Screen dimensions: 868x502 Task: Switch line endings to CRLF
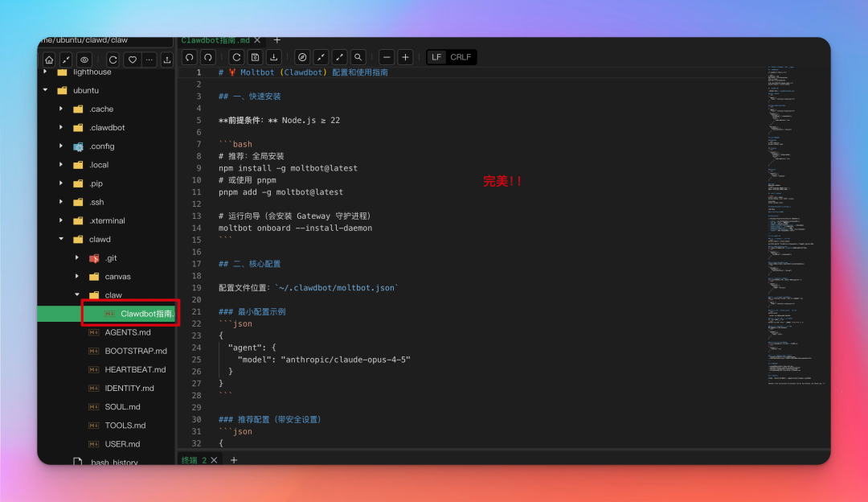[x=461, y=57]
